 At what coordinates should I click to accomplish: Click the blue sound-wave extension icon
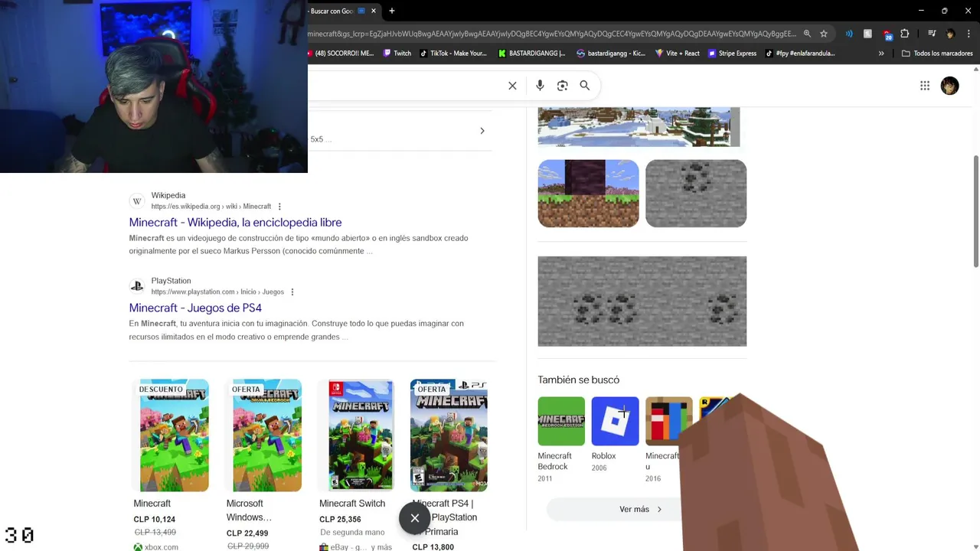click(849, 34)
